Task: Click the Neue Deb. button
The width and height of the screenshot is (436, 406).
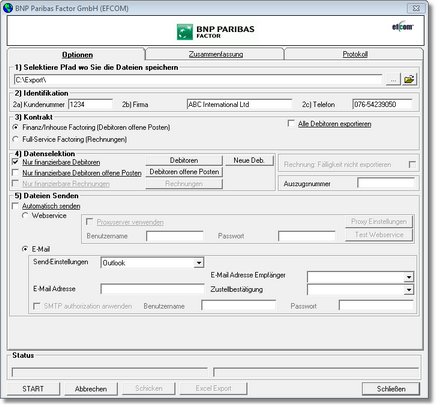Action: click(249, 160)
